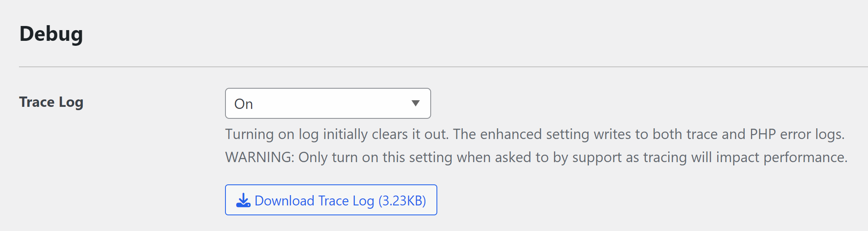Click the divider line under Debug
Image resolution: width=868 pixels, height=231 pixels.
pos(443,67)
